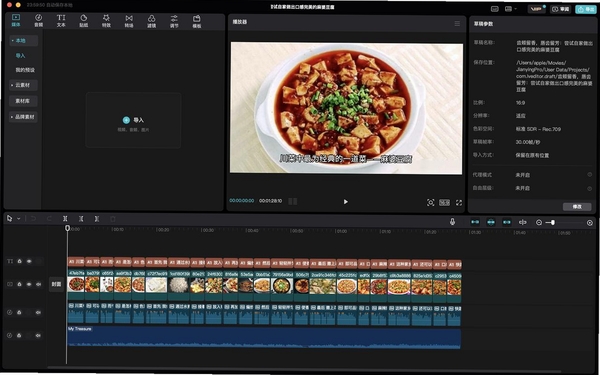
Task: Click the 导出 export button
Action: pyautogui.click(x=586, y=9)
